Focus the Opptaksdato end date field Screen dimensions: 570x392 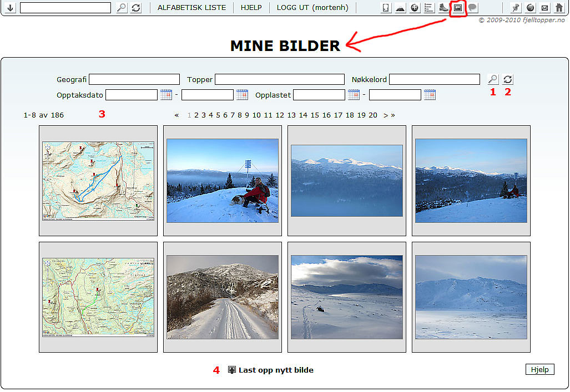208,95
